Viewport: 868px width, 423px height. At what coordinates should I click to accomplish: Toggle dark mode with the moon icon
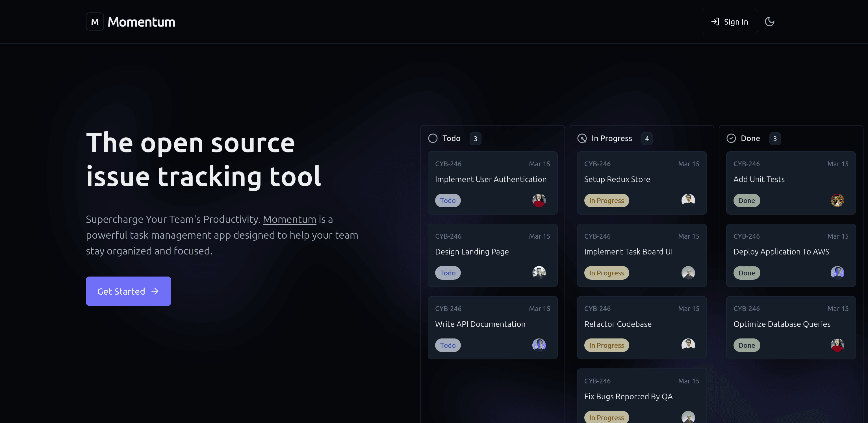click(x=770, y=21)
